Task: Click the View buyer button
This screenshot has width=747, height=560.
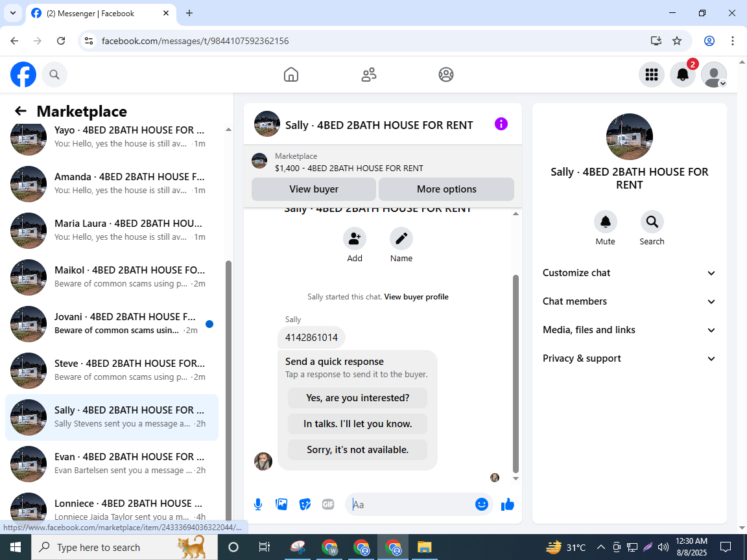Action: click(x=314, y=189)
